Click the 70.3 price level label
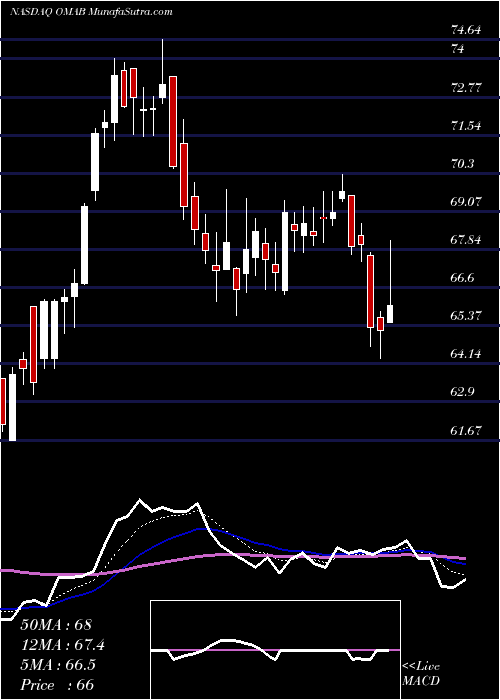Viewport: 500px width, 700px height. (x=463, y=164)
